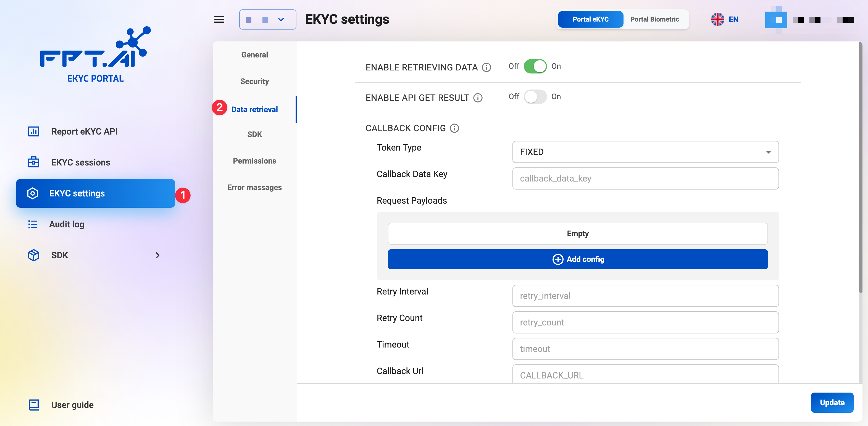Click the Update button

(x=832, y=403)
